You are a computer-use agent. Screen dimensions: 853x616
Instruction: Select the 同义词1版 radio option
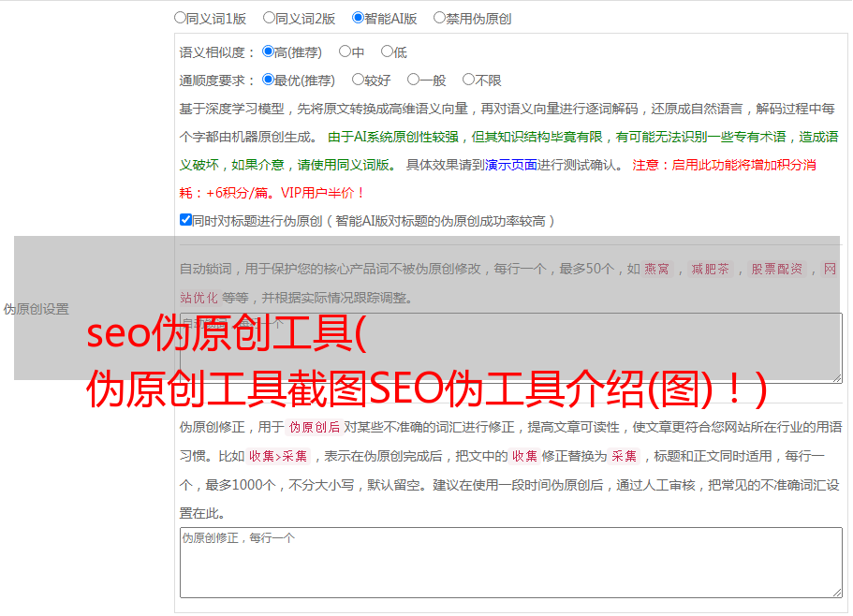(180, 18)
